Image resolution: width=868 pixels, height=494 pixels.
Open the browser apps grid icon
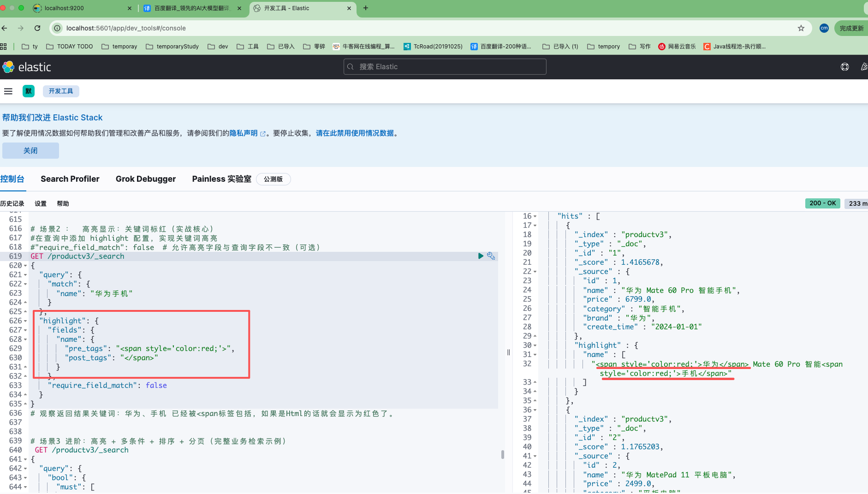tap(4, 46)
